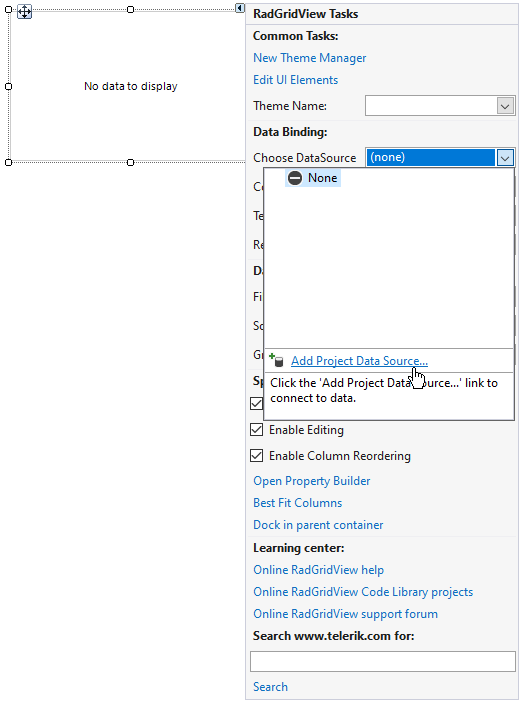Click the 'No data to display' text
Screen dimensions: 526x709
tap(131, 86)
